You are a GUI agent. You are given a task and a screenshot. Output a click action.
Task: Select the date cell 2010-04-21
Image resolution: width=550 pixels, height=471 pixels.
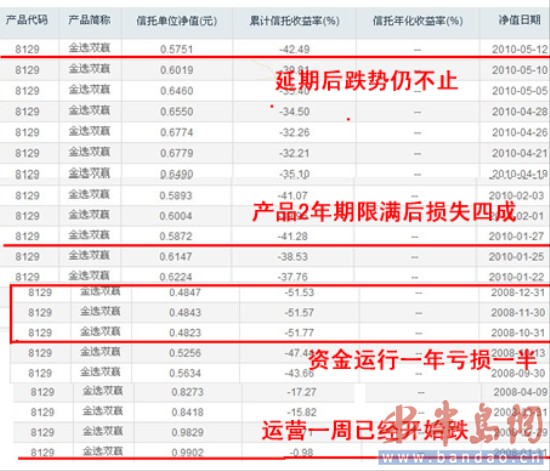point(519,153)
